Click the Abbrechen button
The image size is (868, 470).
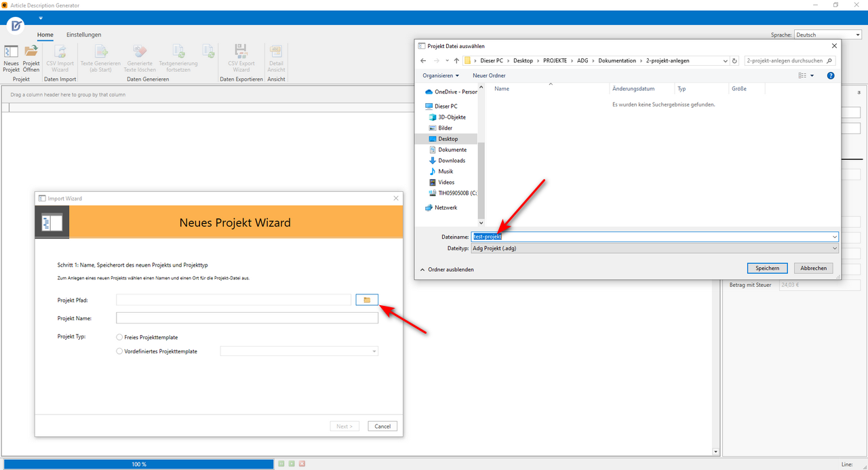(812, 268)
